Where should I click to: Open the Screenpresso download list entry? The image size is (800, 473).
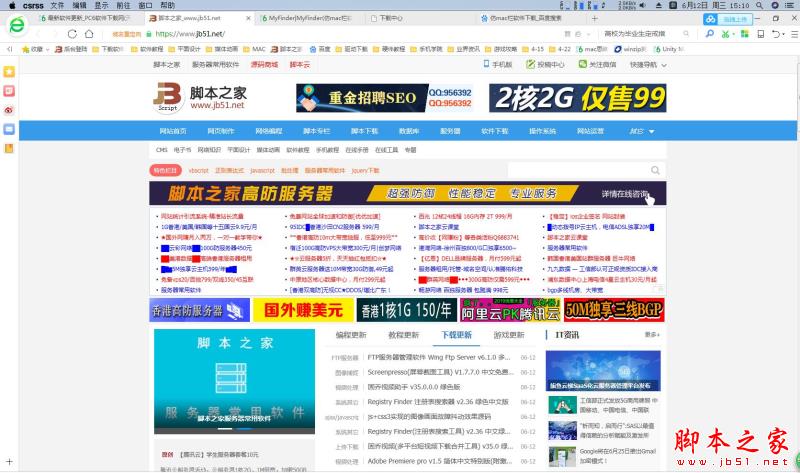point(440,372)
